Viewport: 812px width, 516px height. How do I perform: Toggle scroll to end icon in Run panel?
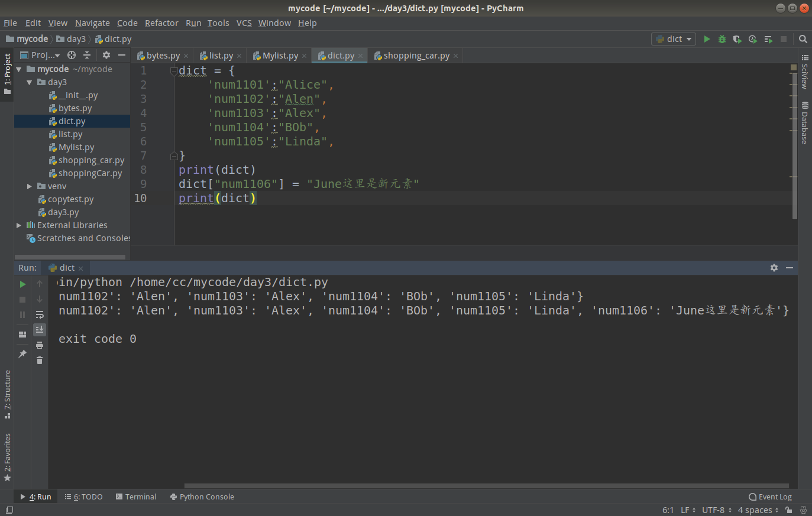pos(40,329)
